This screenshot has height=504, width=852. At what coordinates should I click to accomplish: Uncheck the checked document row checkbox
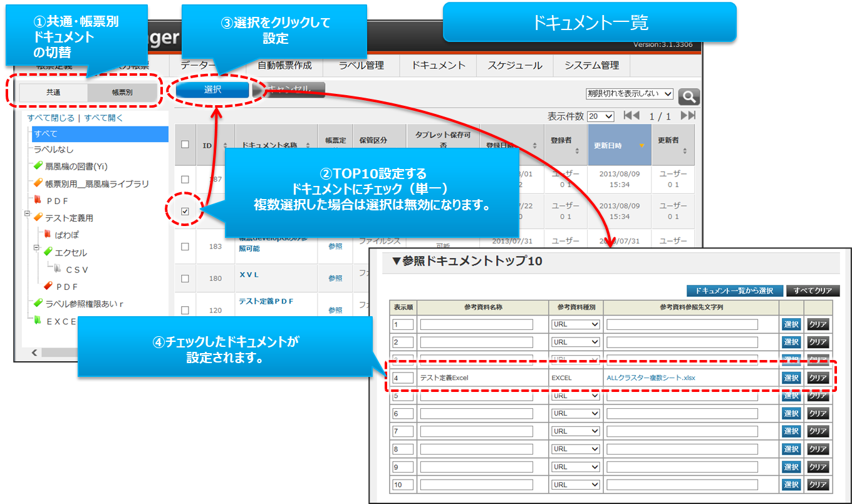185,211
